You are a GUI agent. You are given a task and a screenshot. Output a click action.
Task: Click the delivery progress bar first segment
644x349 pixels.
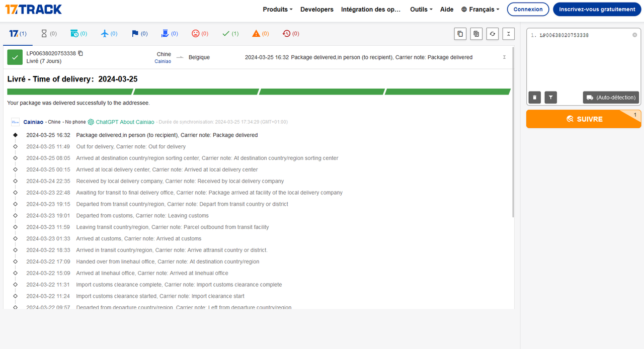coord(70,92)
